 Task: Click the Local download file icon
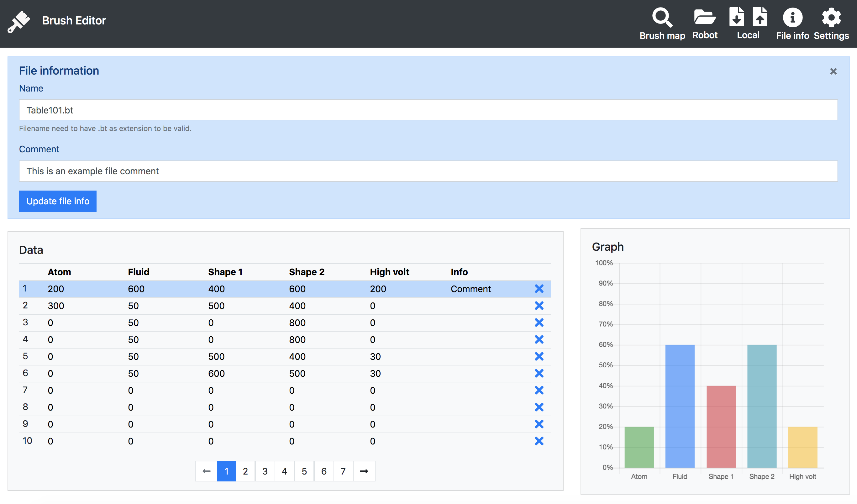736,17
